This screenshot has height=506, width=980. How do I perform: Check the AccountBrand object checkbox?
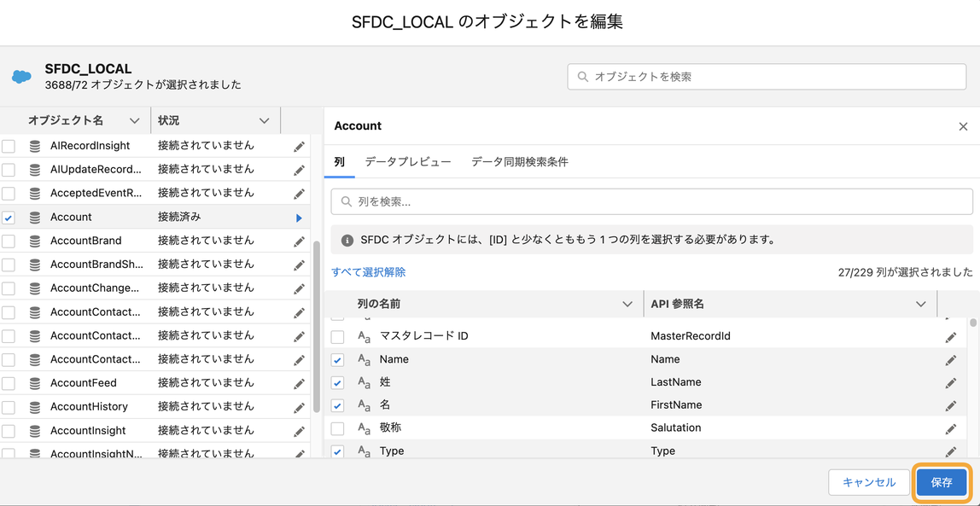pyautogui.click(x=9, y=241)
